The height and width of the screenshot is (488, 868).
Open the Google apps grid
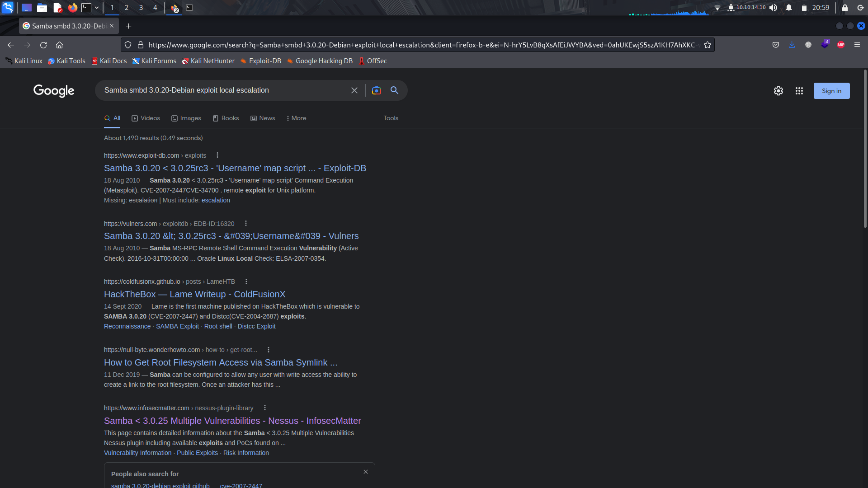pos(799,91)
